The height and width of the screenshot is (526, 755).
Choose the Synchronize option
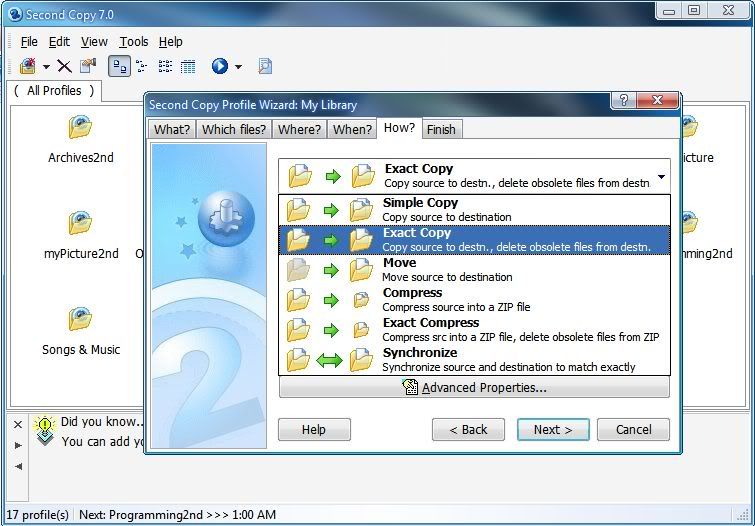(474, 360)
